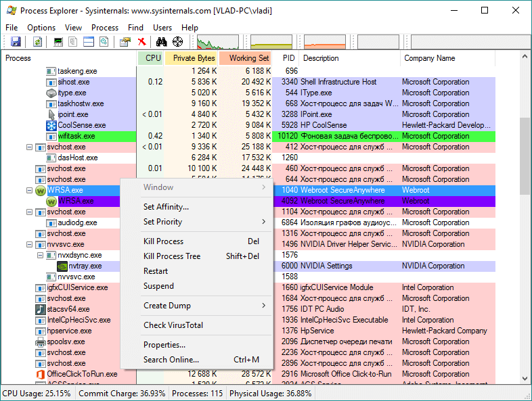Viewport: 532px width, 401px height.
Task: Collapse the nvxdsync.exe tree node
Action: point(41,255)
